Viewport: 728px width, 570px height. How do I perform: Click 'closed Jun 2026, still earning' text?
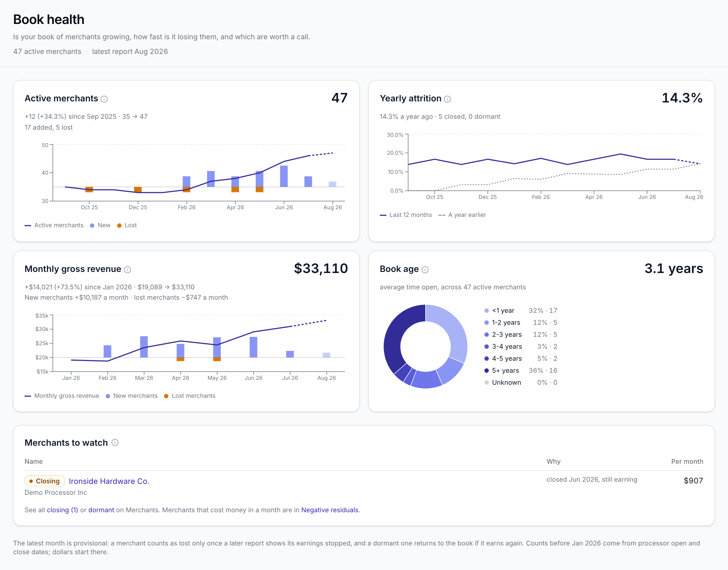point(592,480)
